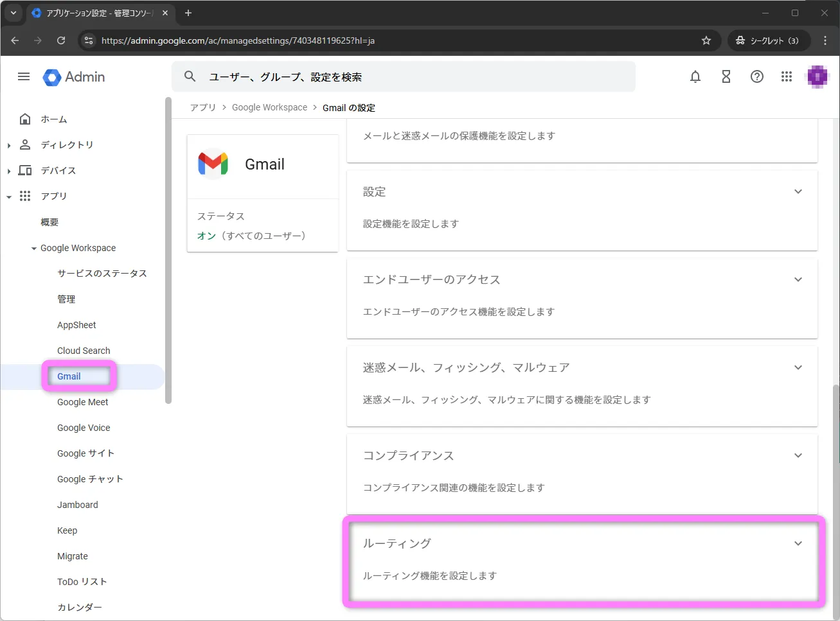The image size is (840, 621).
Task: Expand the ディレクトリ tree arrow
Action: 9,146
